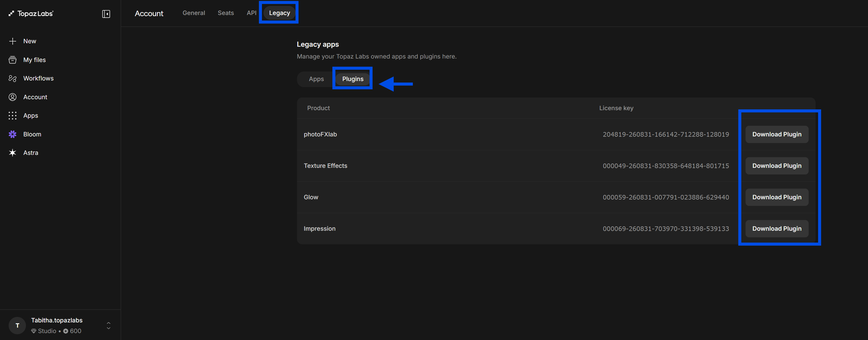868x340 pixels.
Task: Select the Plugins toggle tab
Action: [353, 79]
